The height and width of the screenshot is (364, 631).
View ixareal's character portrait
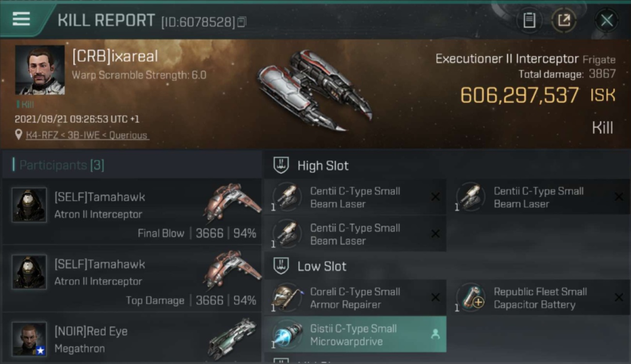point(40,70)
